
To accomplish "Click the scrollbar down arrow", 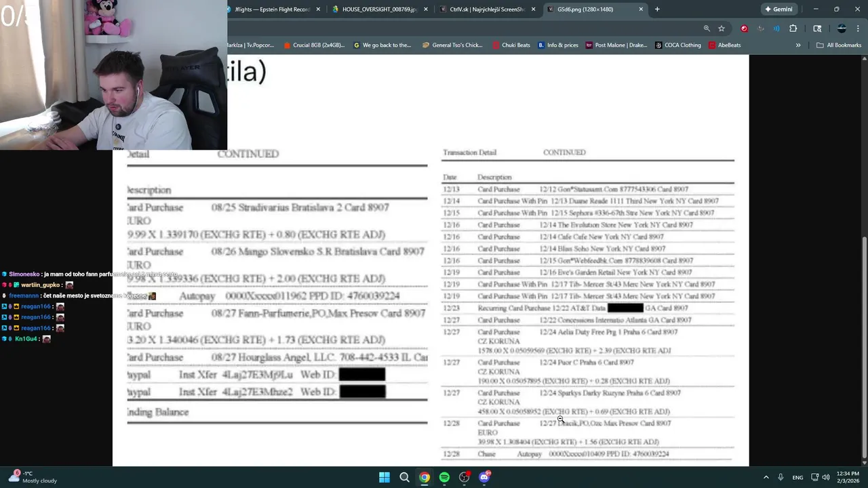I will (x=864, y=462).
